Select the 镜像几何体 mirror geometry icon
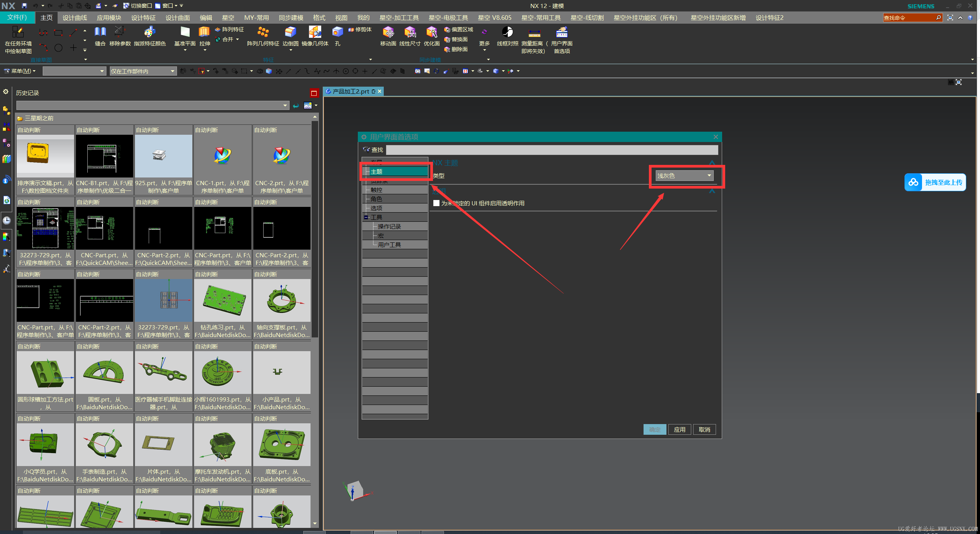Viewport: 980px width, 534px height. tap(315, 32)
